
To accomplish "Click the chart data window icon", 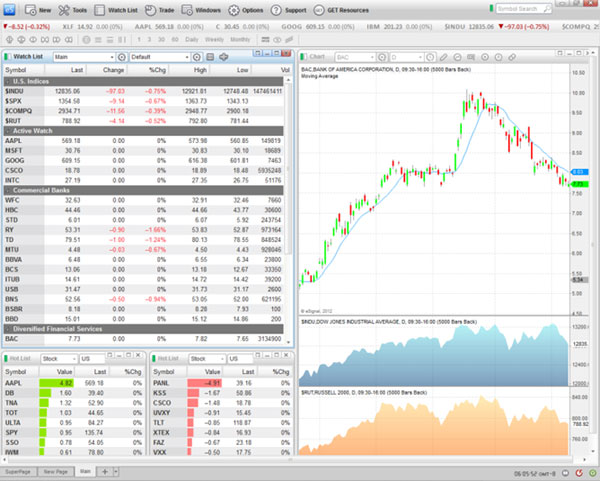I will tap(471, 57).
